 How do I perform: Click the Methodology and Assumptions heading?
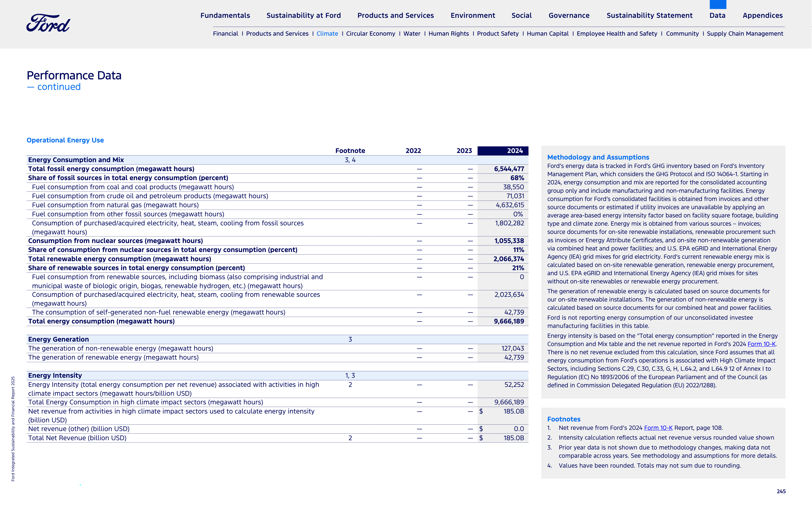[598, 157]
